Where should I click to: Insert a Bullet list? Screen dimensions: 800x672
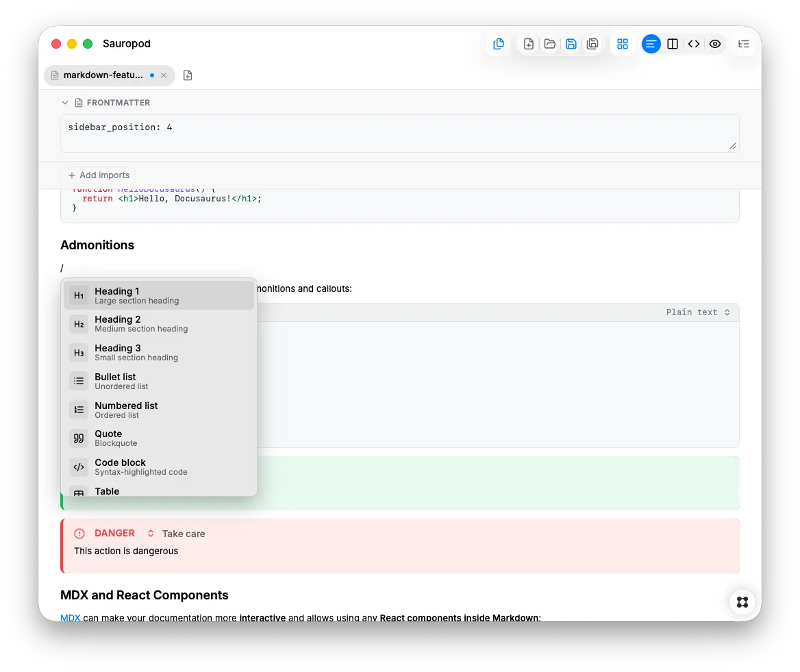159,381
